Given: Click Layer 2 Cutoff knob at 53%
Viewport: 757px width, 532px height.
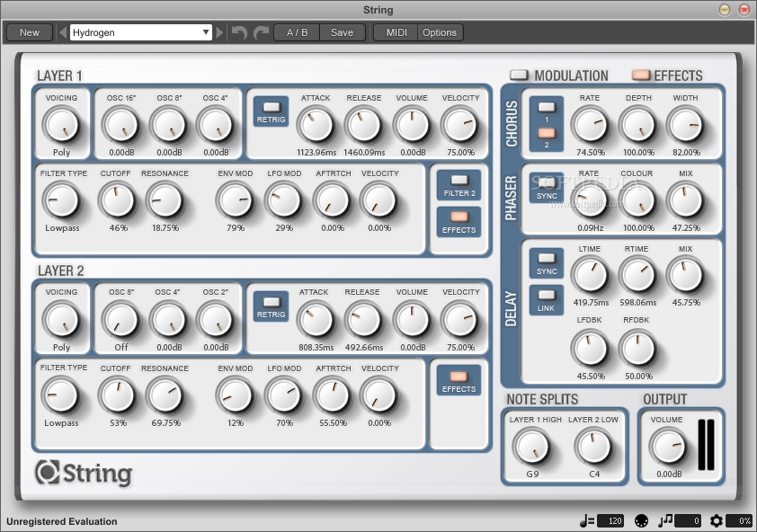Looking at the screenshot, I should pos(116,395).
